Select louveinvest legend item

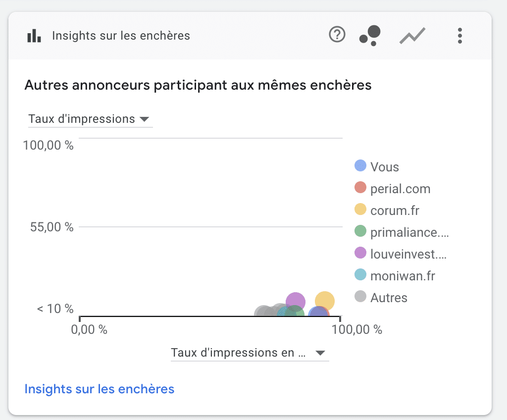[401, 254]
